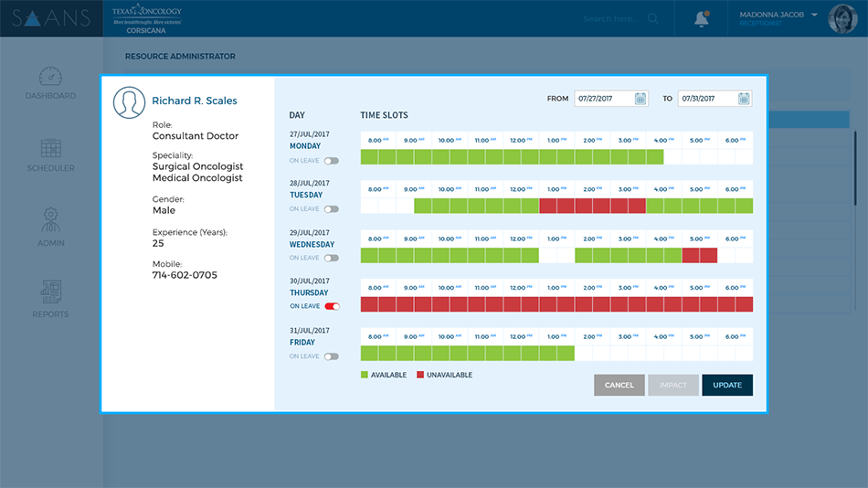
Task: Open the TO date calendar picker
Action: [x=744, y=99]
